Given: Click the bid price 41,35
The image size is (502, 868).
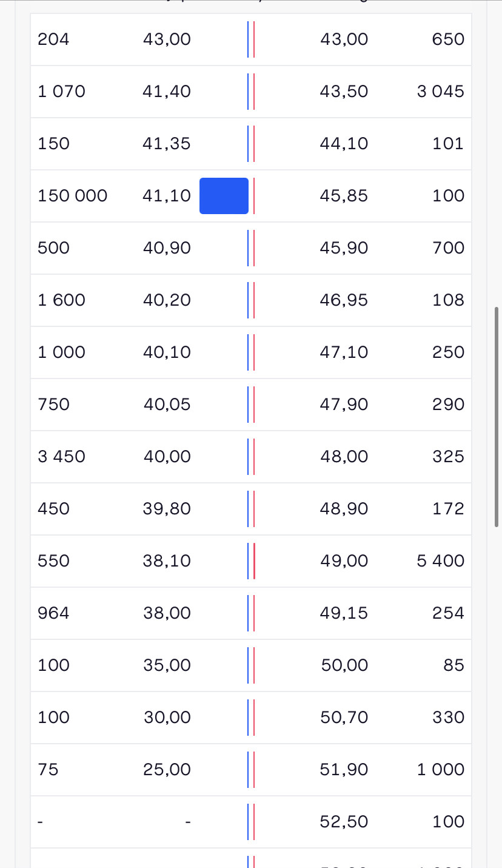Looking at the screenshot, I should (x=167, y=144).
